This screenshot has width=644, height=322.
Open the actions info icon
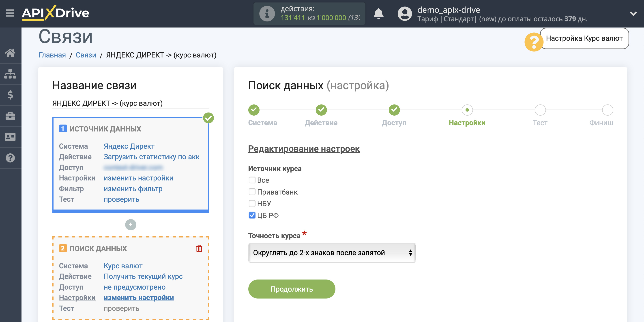[x=267, y=13]
